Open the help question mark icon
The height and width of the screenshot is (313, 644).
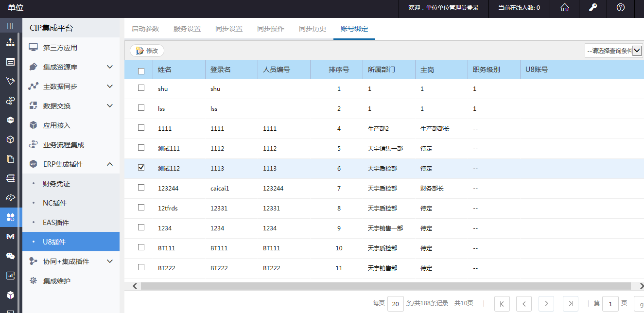[x=620, y=8]
